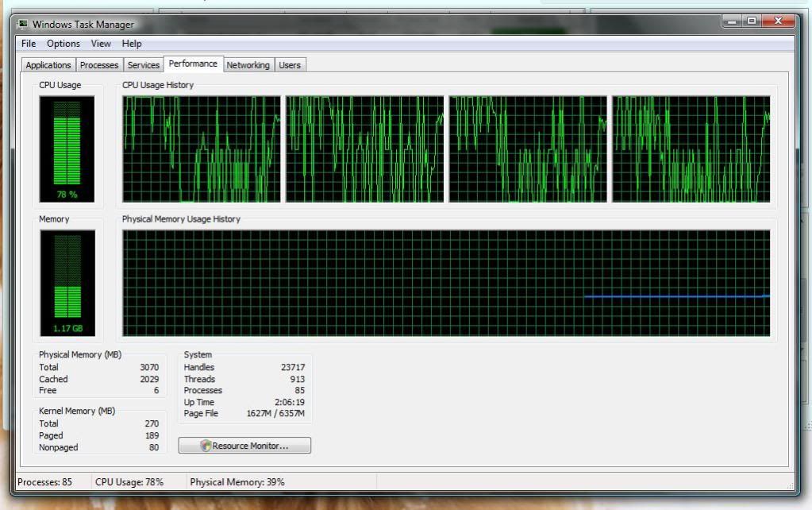Go to the Services tab
Screen dimensions: 812x510
coord(144,65)
